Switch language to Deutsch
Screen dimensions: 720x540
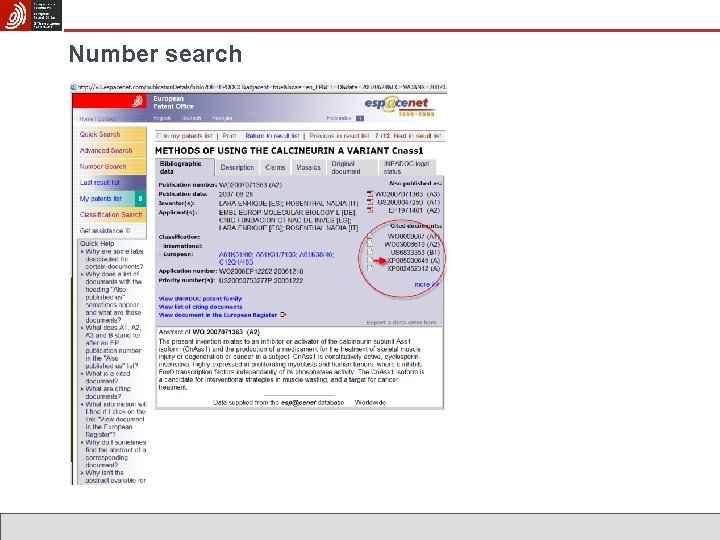pos(191,118)
